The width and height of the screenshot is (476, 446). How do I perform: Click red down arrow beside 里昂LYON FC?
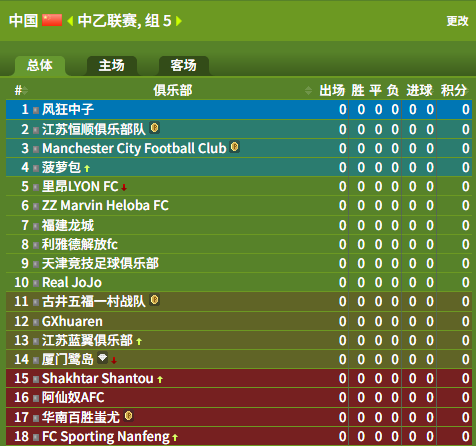[x=124, y=188]
